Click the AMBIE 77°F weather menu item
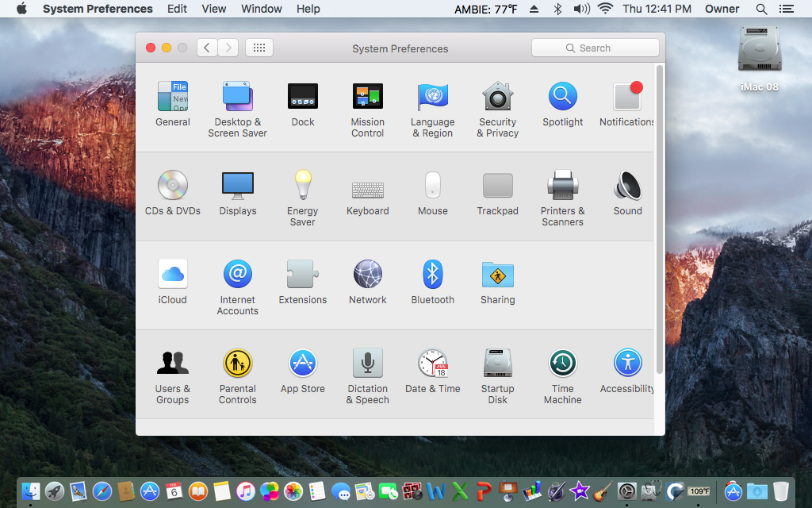812x508 pixels. 486,9
